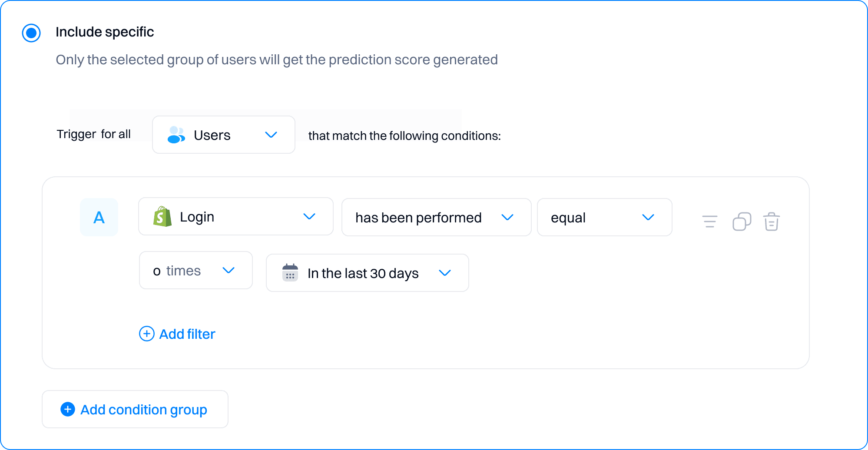Click the plus icon next to Add filter
868x450 pixels.
tap(146, 334)
